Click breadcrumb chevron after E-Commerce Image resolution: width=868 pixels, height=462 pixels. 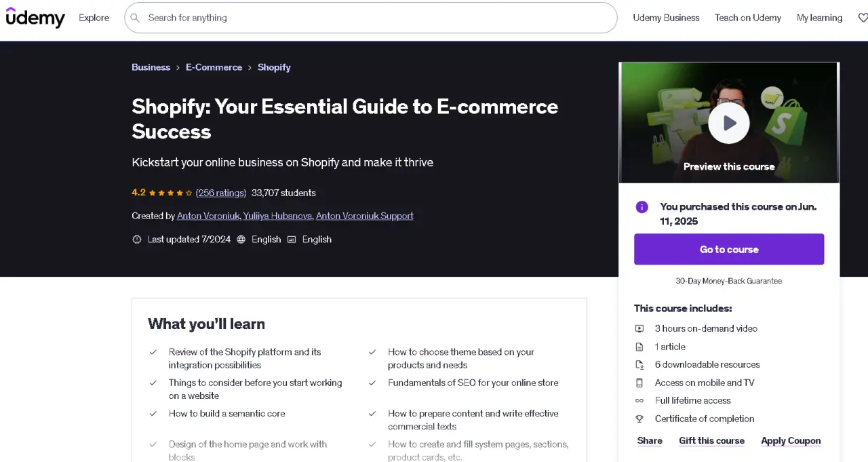(x=250, y=67)
